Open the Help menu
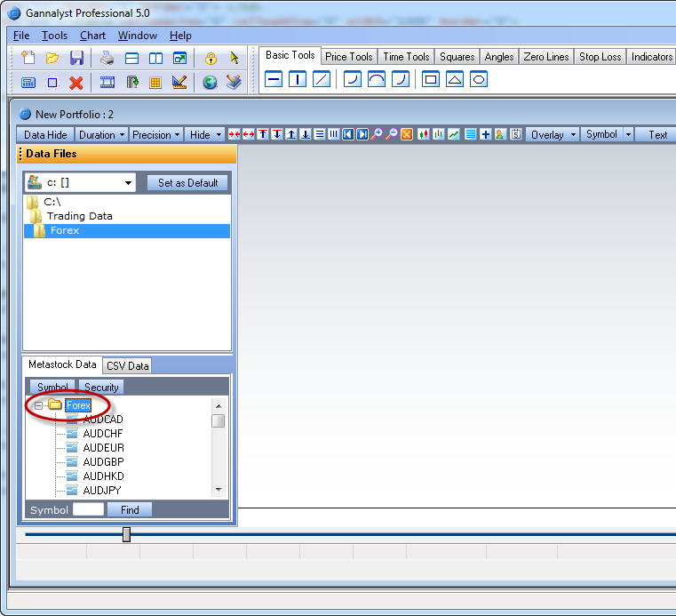The image size is (676, 616). point(180,36)
